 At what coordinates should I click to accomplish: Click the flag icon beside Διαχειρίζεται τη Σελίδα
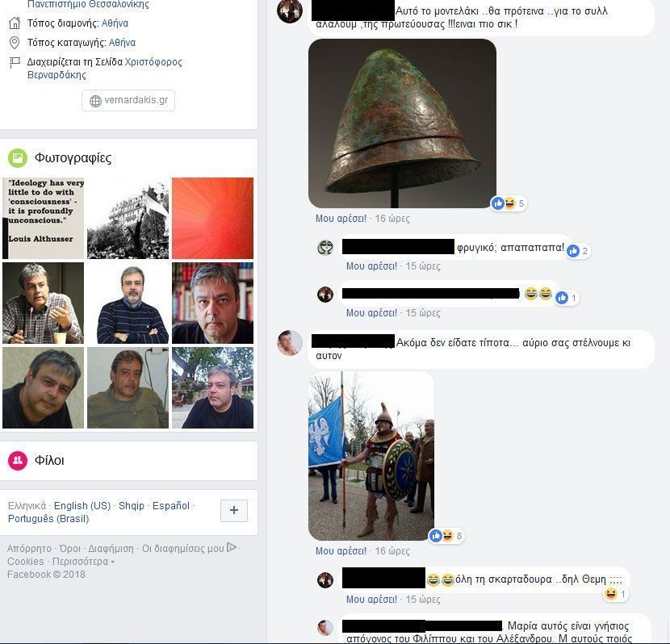tap(15, 62)
